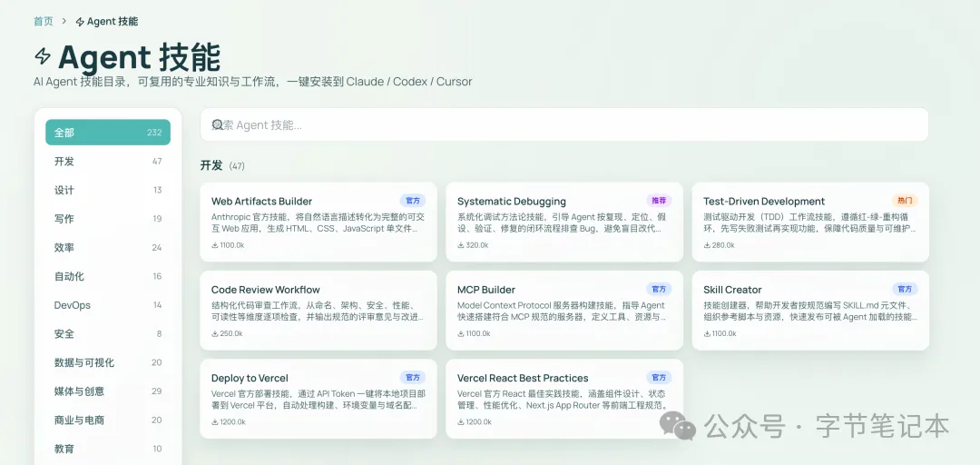Image resolution: width=980 pixels, height=465 pixels.
Task: Click download icon on Skill Creator
Action: click(x=707, y=333)
